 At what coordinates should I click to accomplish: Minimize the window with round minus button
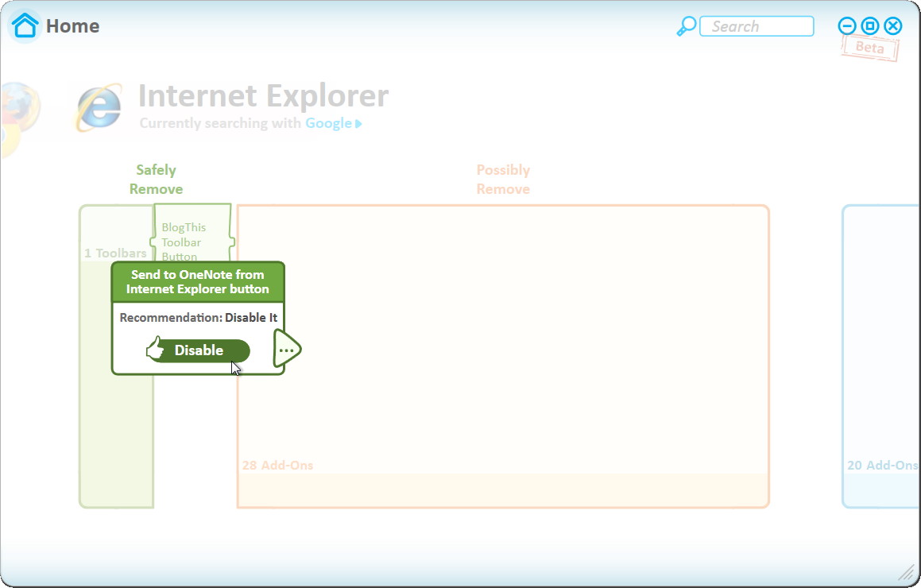[847, 26]
